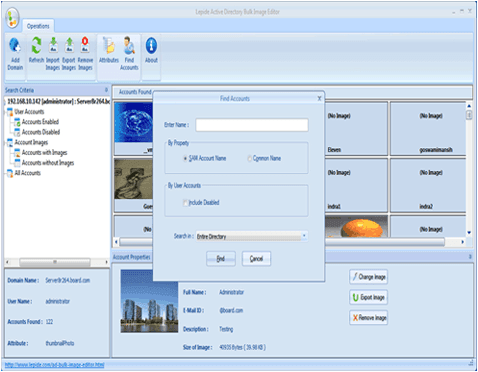Click the Administrator buildings profile image
Viewport: 478px width, 372px height.
click(x=149, y=301)
